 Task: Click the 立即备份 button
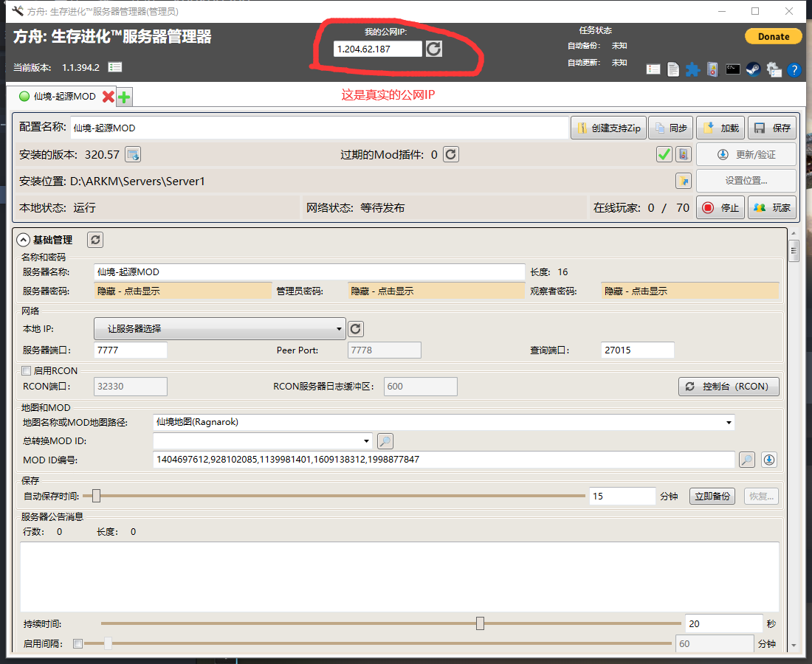pos(712,497)
